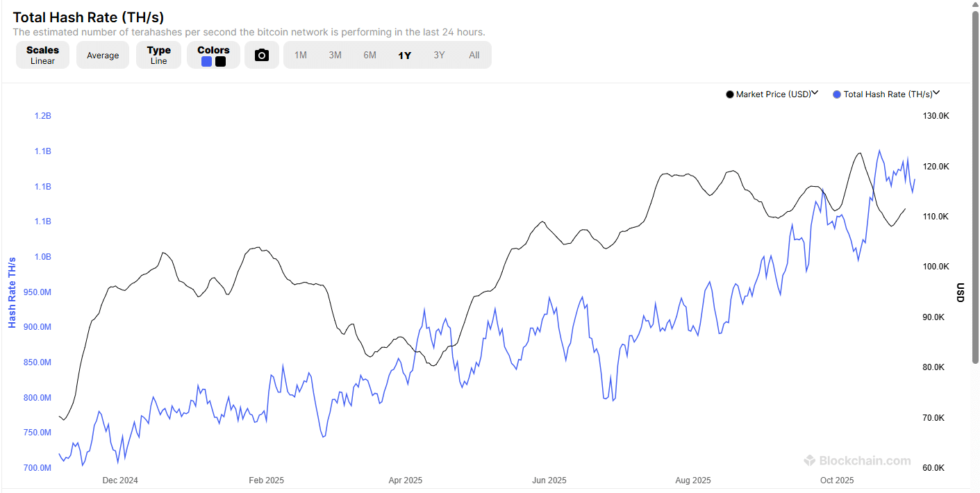
Task: Select the 1Y time range
Action: 405,56
